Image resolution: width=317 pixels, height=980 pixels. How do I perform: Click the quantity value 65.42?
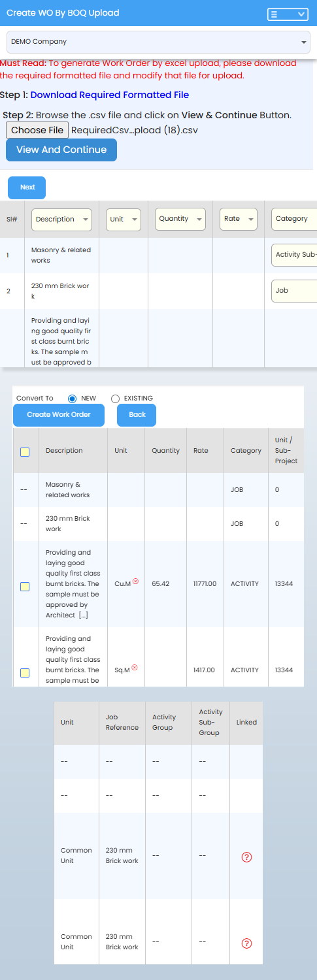tap(160, 583)
